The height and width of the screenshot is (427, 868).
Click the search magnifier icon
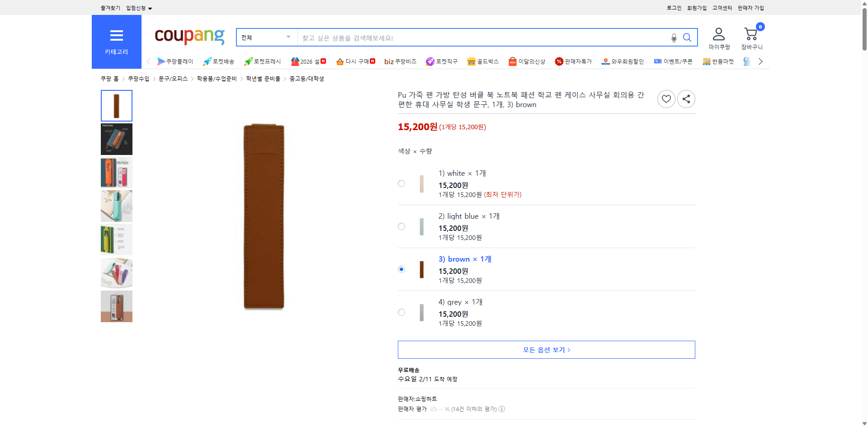(687, 38)
